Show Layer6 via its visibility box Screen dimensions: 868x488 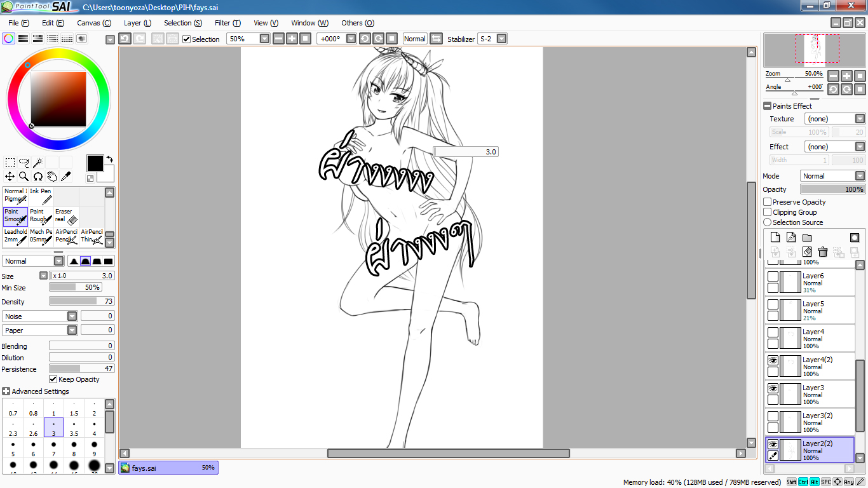pos(773,276)
